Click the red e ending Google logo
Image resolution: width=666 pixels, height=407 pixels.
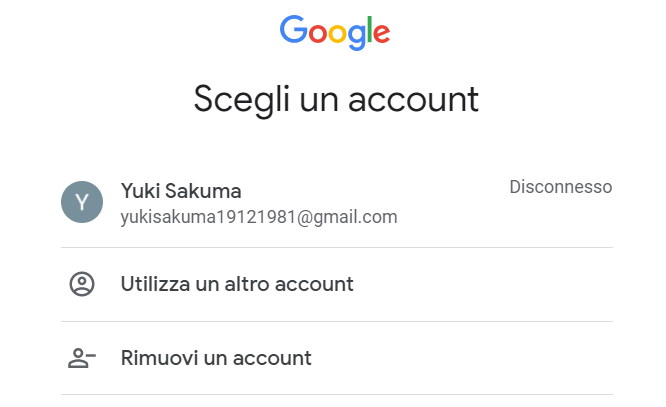[382, 34]
